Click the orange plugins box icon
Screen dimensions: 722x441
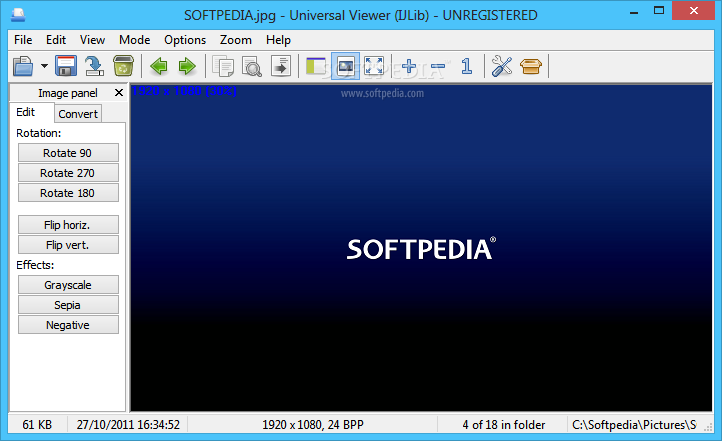tap(530, 66)
